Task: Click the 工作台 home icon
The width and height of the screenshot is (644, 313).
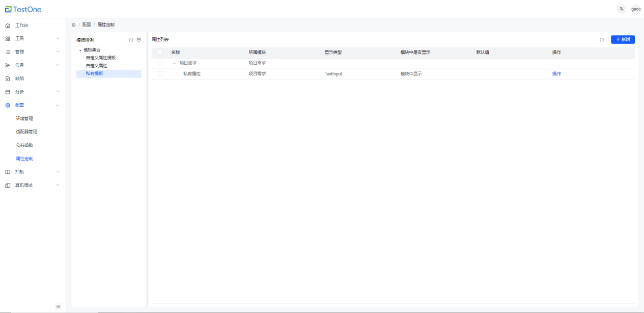Action: [8, 25]
